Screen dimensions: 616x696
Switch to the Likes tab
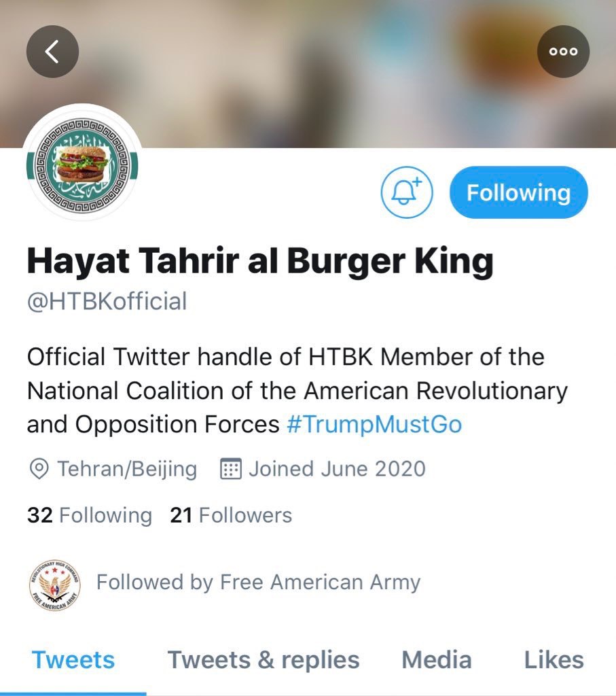[554, 659]
